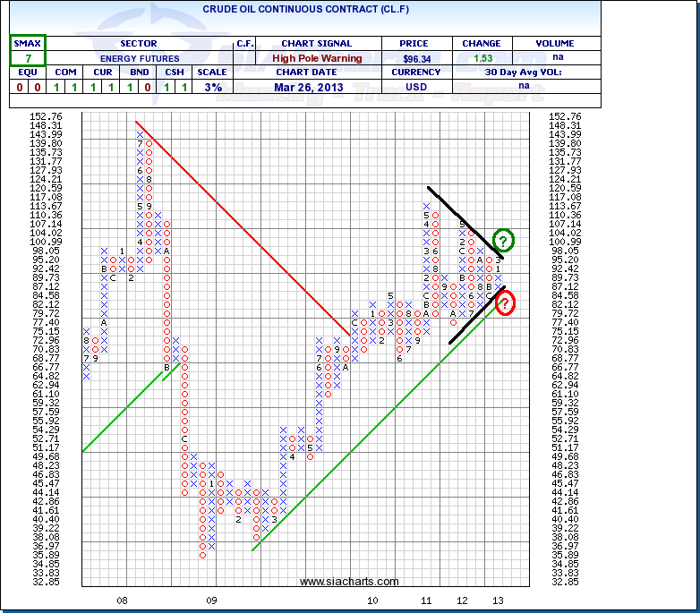Click the green SMAX score box showing 7
The height and width of the screenshot is (613, 700).
[28, 57]
